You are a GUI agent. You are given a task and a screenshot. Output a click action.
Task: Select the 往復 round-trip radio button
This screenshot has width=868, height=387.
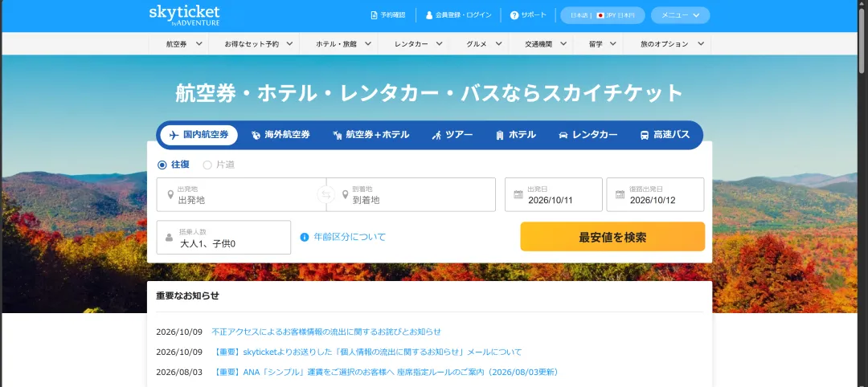coord(162,165)
